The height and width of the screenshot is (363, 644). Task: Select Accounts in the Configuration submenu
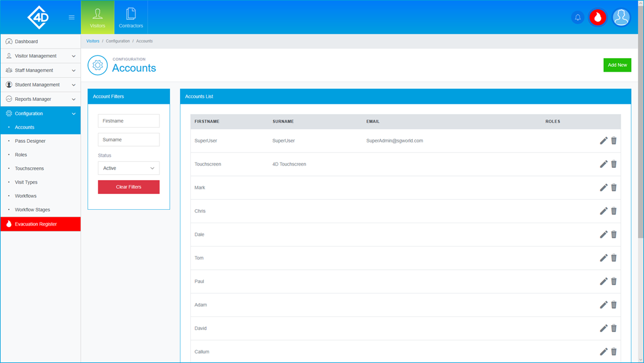(x=41, y=128)
